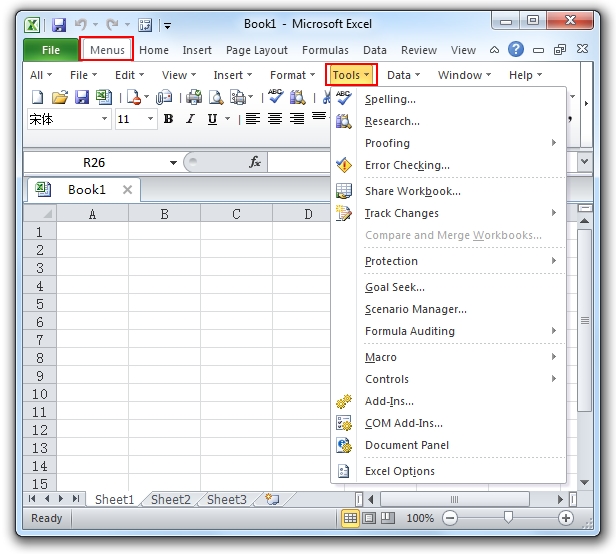Open Microsoft Excel Help question mark icon
Screen dimensions: 616x554
[x=516, y=49]
